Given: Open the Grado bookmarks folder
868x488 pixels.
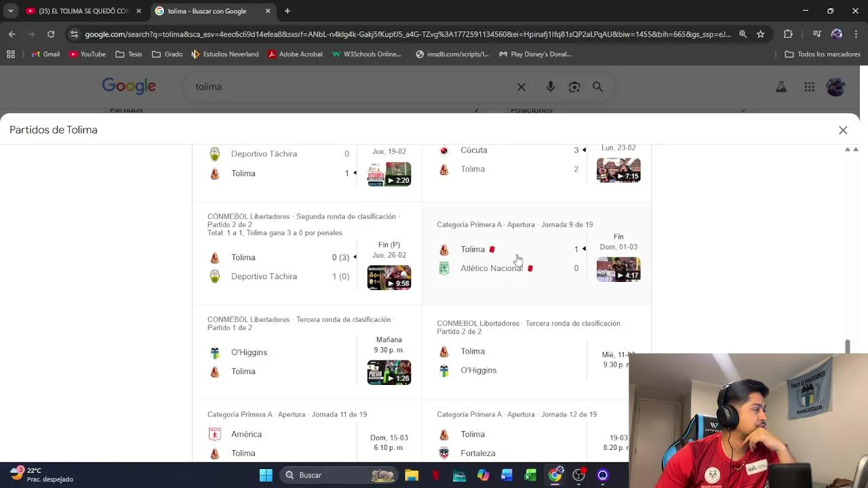Looking at the screenshot, I should point(167,54).
